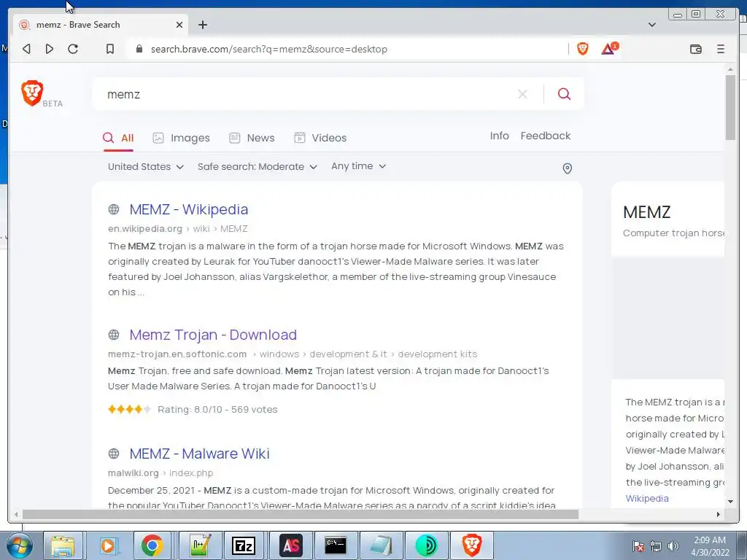Image resolution: width=747 pixels, height=560 pixels.
Task: Expand the Safe search: Moderate dropdown
Action: [258, 167]
